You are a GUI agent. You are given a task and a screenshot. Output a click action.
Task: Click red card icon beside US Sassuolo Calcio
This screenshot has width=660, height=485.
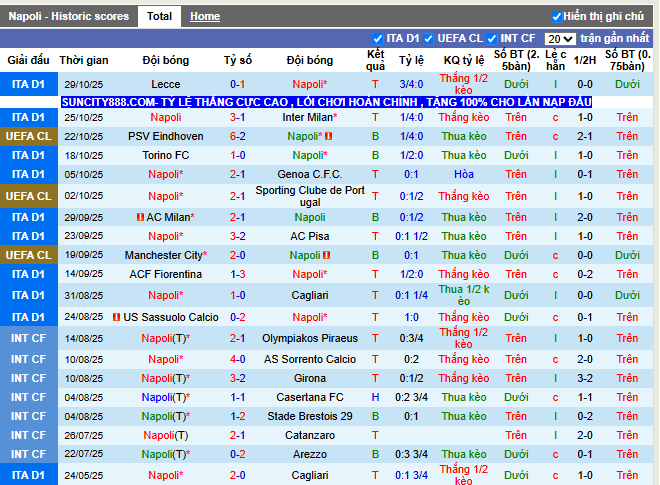click(x=117, y=317)
